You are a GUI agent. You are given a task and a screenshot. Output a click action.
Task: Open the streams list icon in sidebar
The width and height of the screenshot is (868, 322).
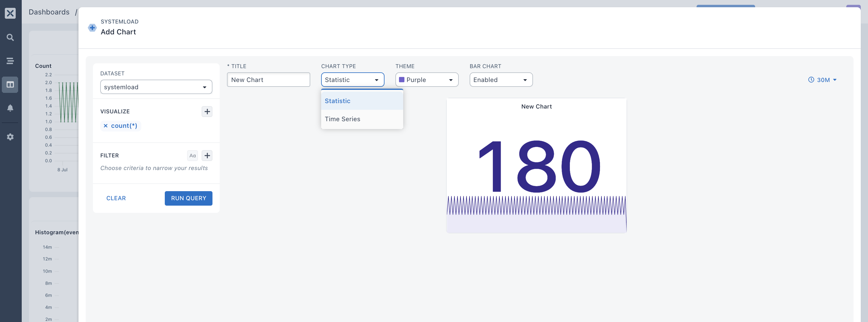coord(11,61)
